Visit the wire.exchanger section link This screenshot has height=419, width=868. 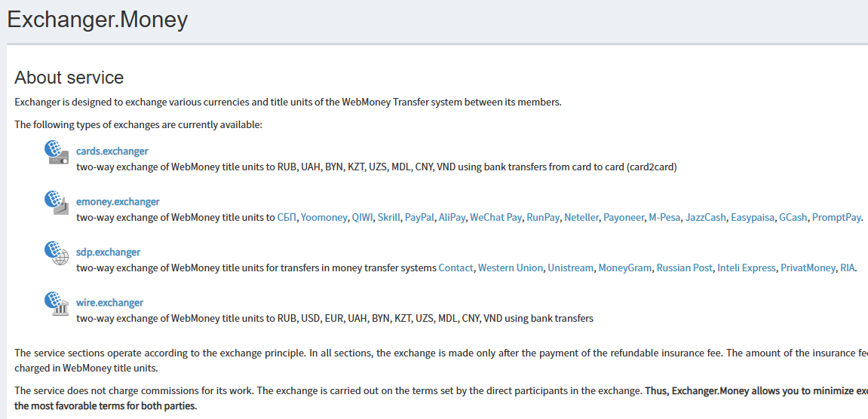tap(109, 302)
